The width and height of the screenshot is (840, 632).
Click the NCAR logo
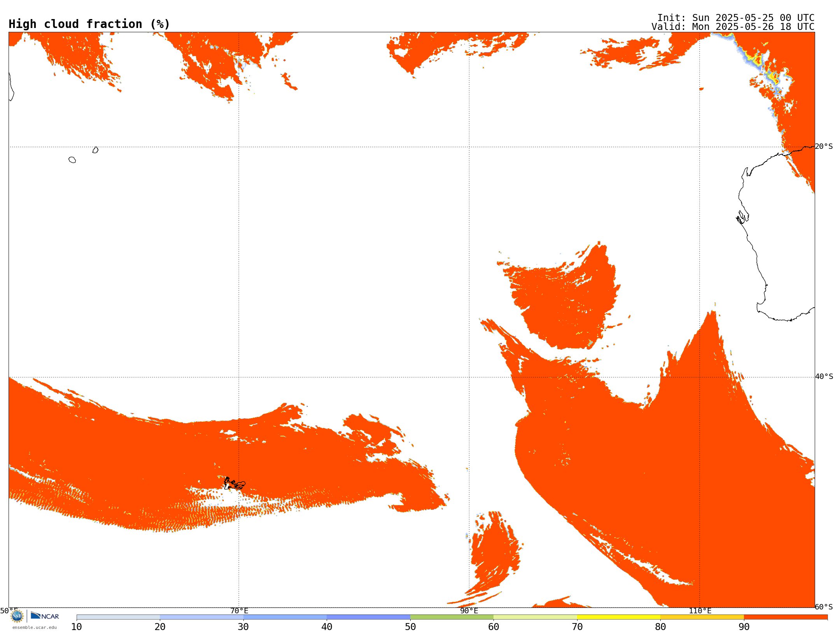45,616
